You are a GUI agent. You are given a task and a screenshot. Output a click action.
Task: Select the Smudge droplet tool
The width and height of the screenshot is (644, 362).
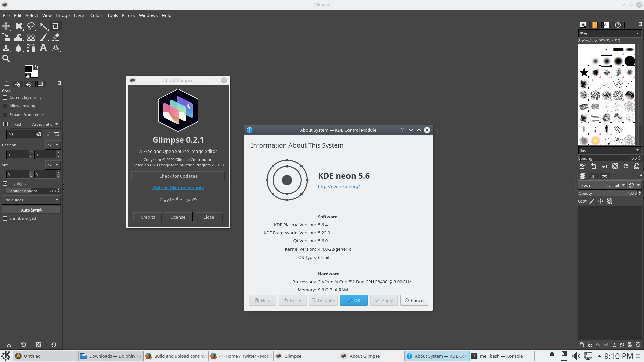(x=18, y=48)
